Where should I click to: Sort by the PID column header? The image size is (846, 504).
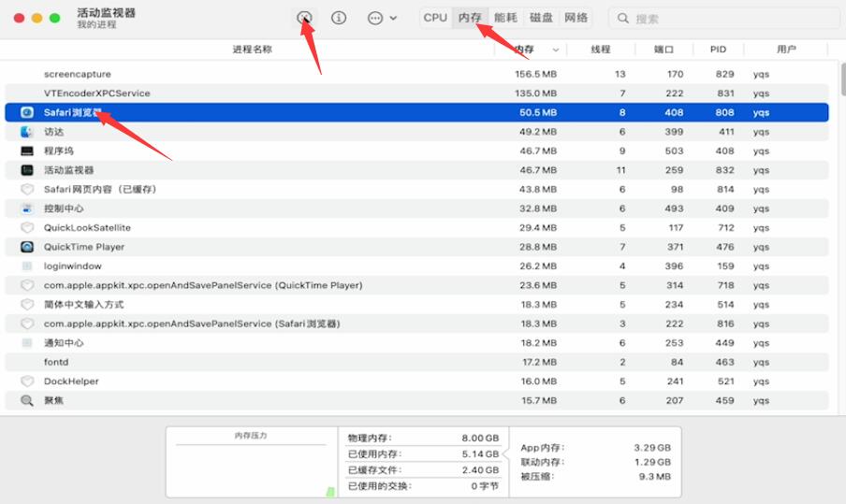(718, 49)
